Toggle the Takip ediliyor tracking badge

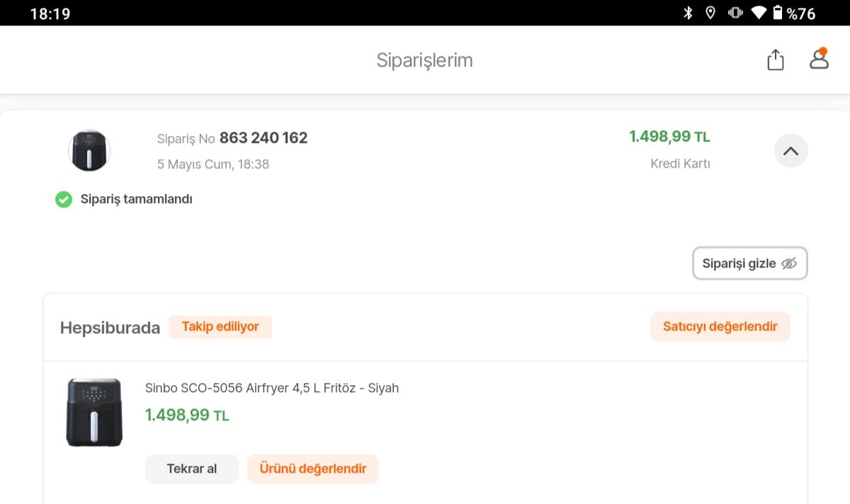220,326
